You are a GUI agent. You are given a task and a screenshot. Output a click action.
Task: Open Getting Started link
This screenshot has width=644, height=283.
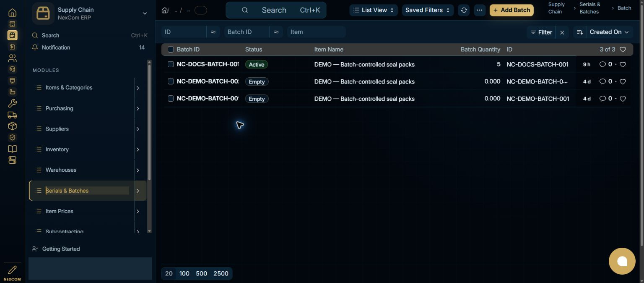click(61, 249)
